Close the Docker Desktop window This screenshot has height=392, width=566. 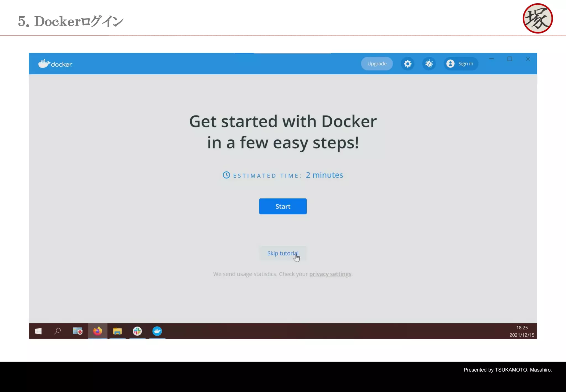528,59
